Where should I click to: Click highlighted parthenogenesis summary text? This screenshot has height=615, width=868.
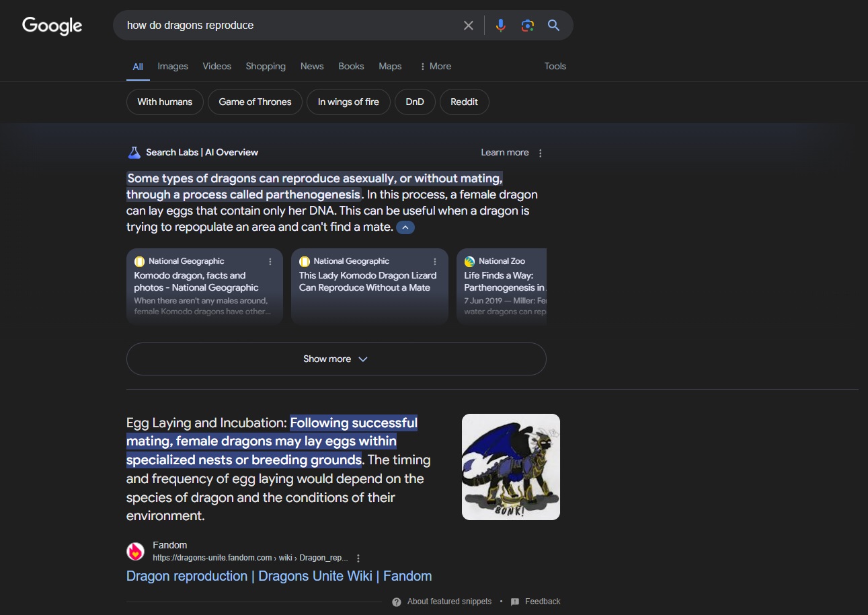point(314,186)
